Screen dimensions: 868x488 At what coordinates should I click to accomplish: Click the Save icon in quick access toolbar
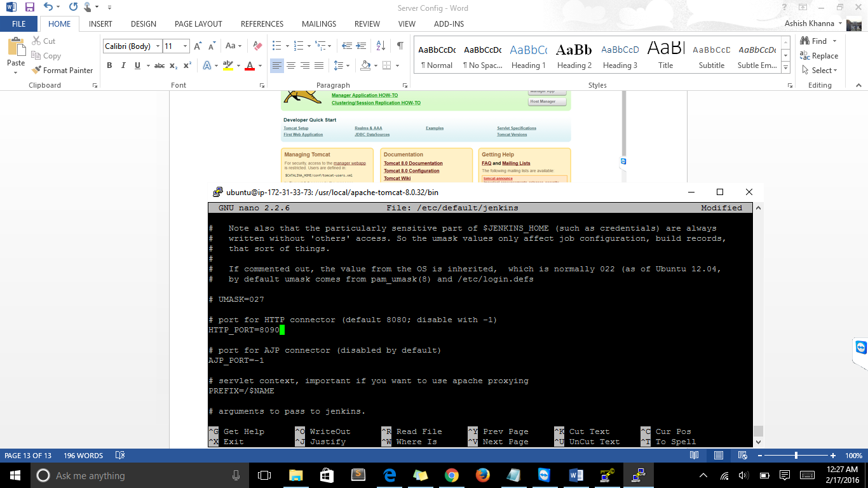30,8
